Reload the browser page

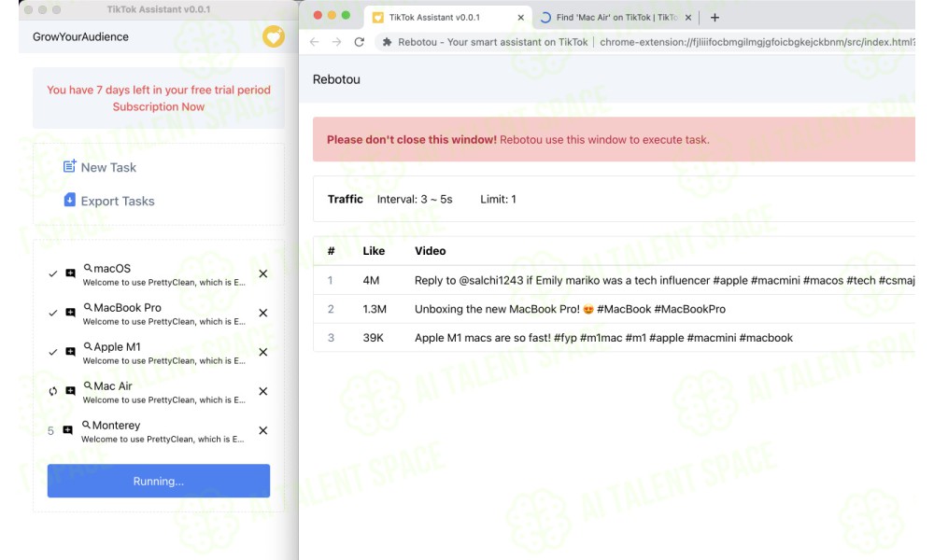[x=359, y=42]
